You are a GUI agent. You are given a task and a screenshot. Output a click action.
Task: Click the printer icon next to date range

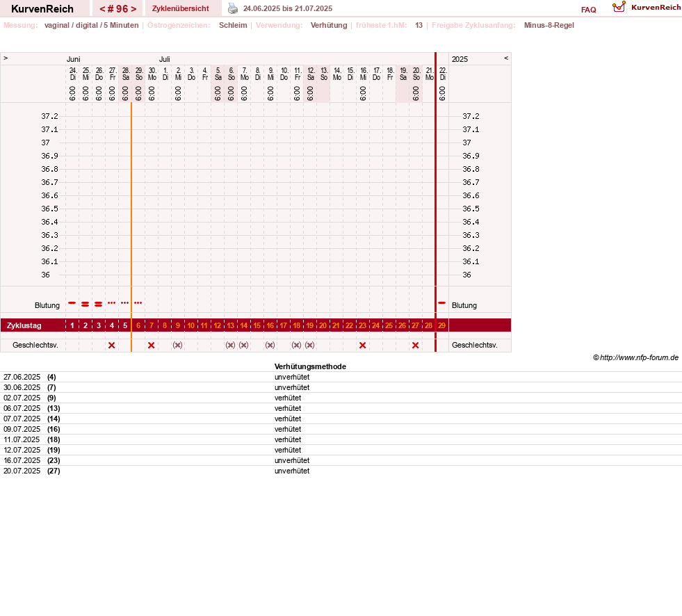tap(233, 8)
